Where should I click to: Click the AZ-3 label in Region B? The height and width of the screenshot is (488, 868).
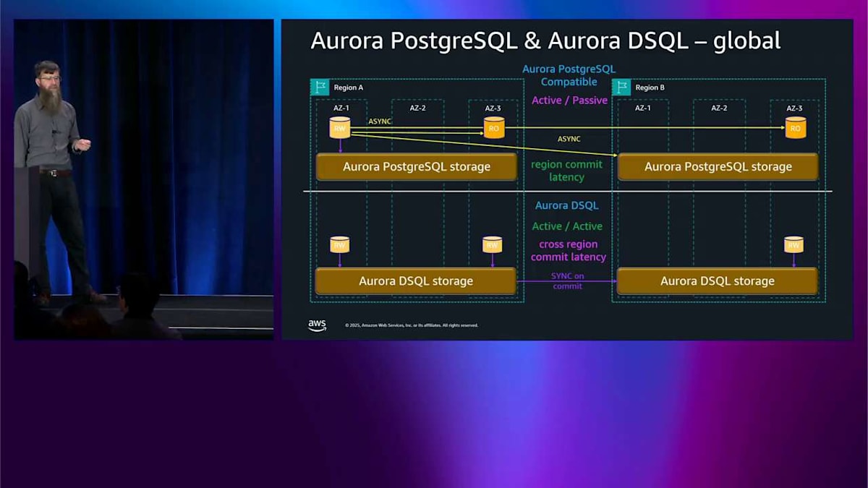tap(795, 108)
